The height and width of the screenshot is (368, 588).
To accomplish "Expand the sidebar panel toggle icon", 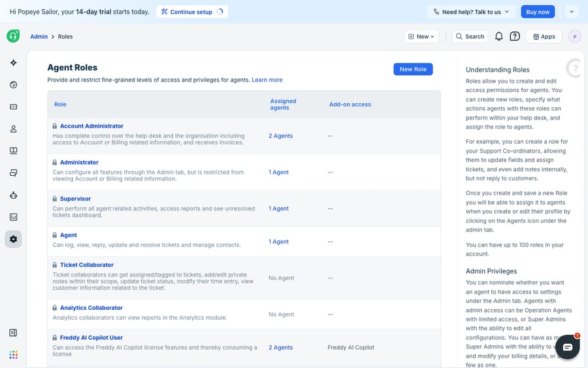I will tap(13, 333).
